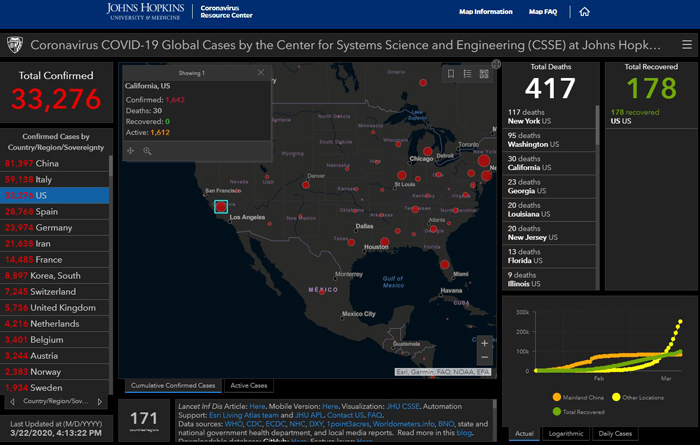The width and height of the screenshot is (700, 445).
Task: Expand map with the corner fullscreen icon
Action: (496, 64)
